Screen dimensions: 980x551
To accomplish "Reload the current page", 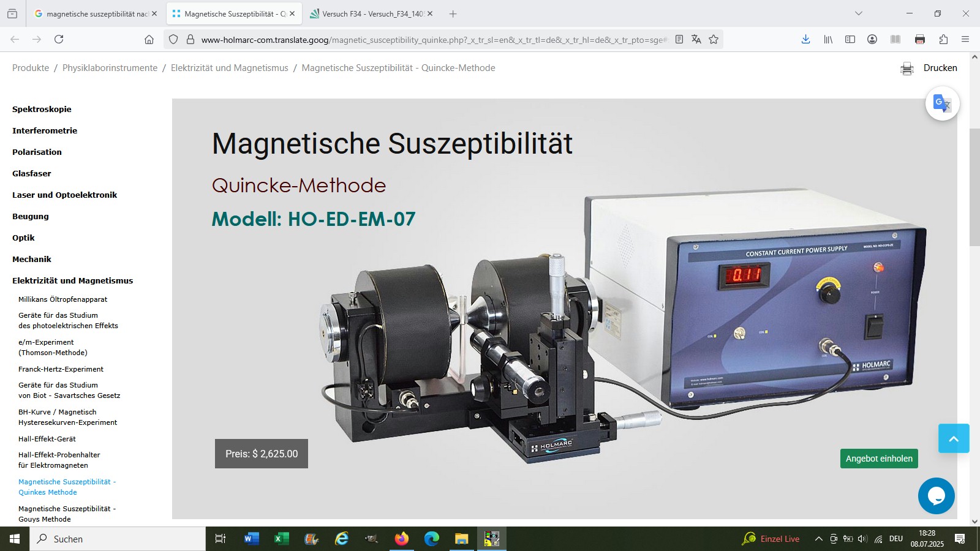I will pyautogui.click(x=59, y=39).
